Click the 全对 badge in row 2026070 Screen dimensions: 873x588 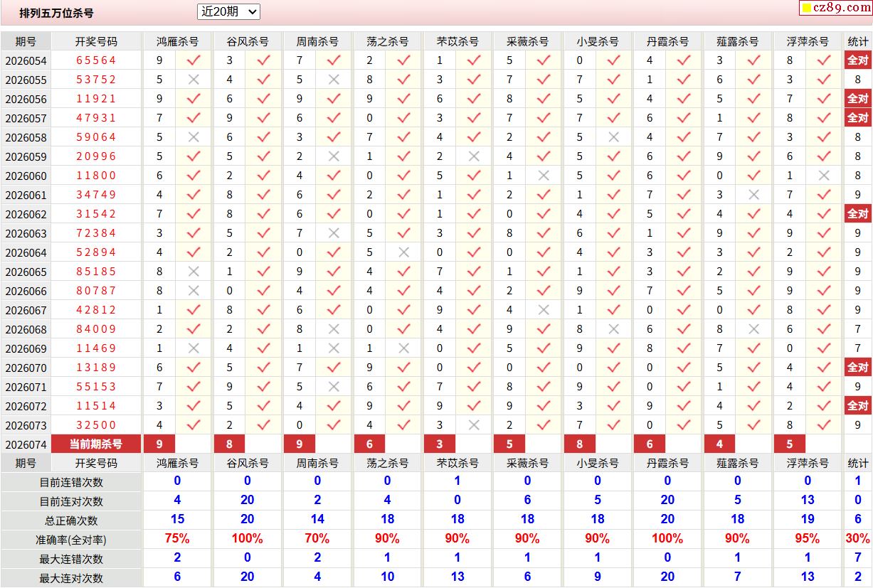858,368
